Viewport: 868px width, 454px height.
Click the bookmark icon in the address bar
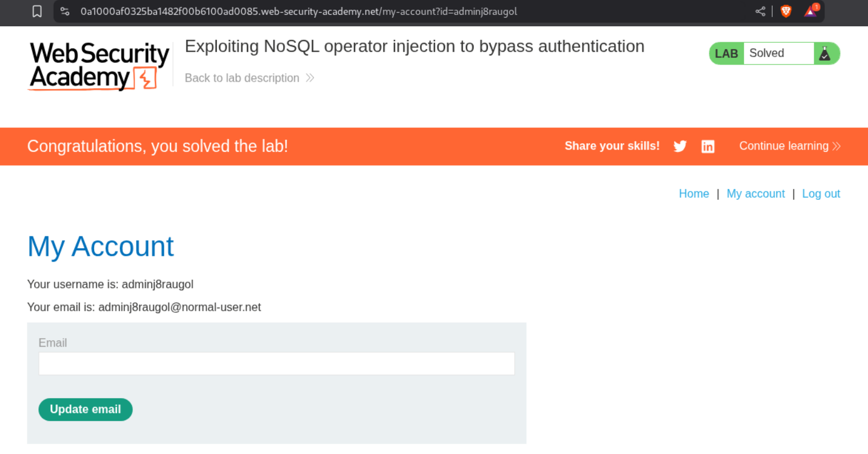37,11
